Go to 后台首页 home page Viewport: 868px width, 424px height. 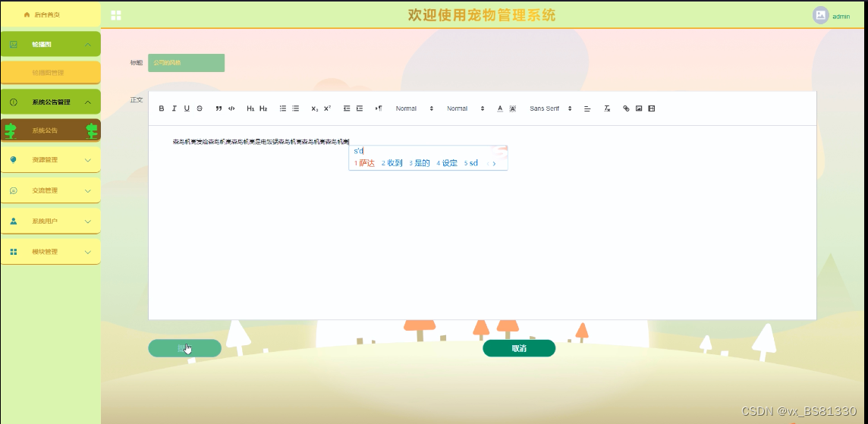[50, 15]
